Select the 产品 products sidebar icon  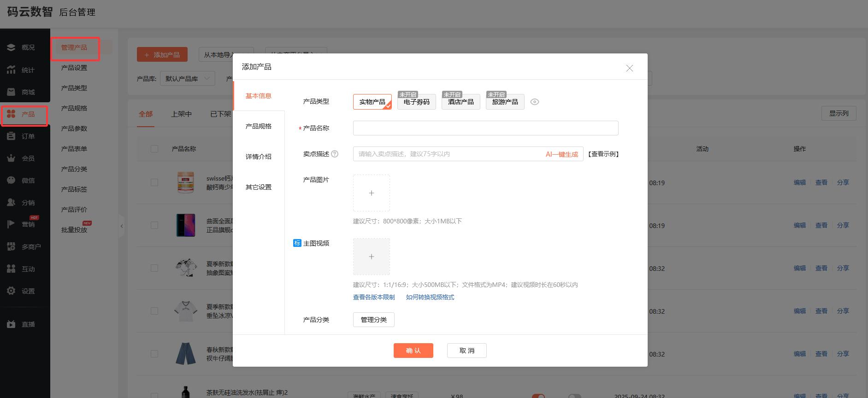tap(11, 114)
